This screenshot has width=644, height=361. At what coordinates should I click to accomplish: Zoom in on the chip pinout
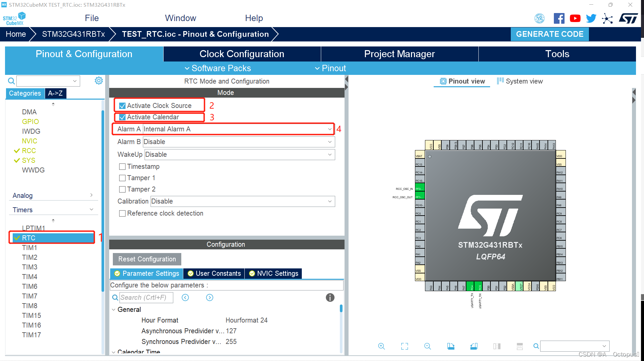381,346
